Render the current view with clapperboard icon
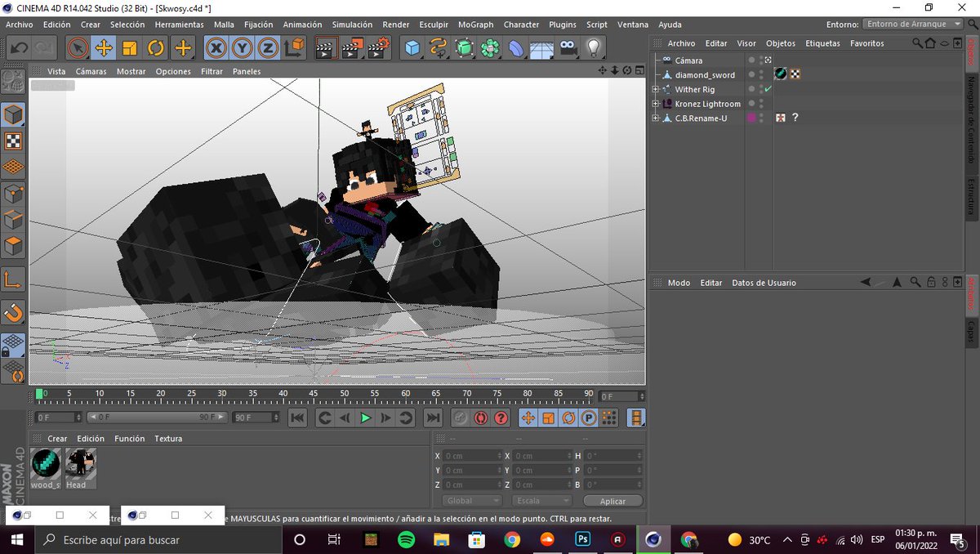The width and height of the screenshot is (980, 554). click(326, 48)
